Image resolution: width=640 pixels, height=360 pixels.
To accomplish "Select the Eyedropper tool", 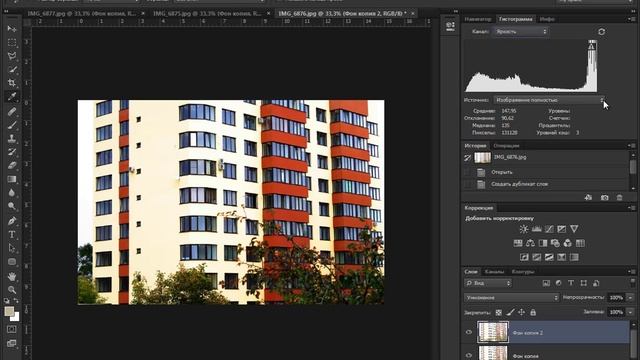I will (x=12, y=97).
